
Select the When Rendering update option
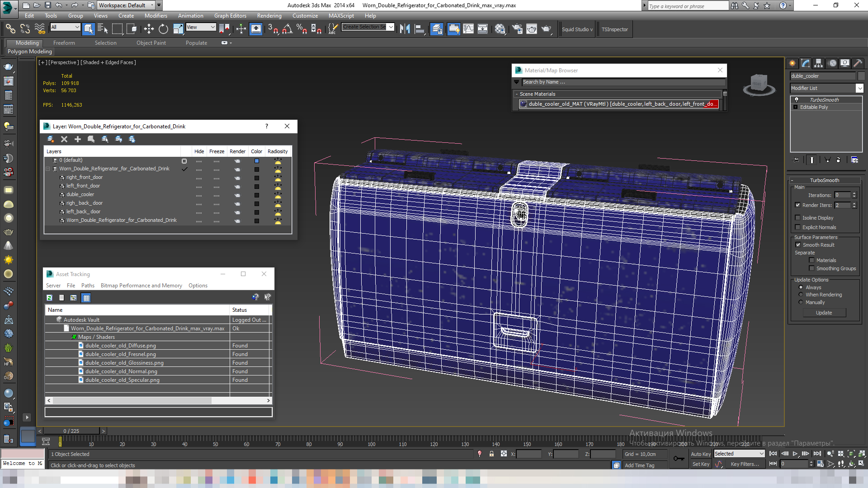pyautogui.click(x=801, y=295)
